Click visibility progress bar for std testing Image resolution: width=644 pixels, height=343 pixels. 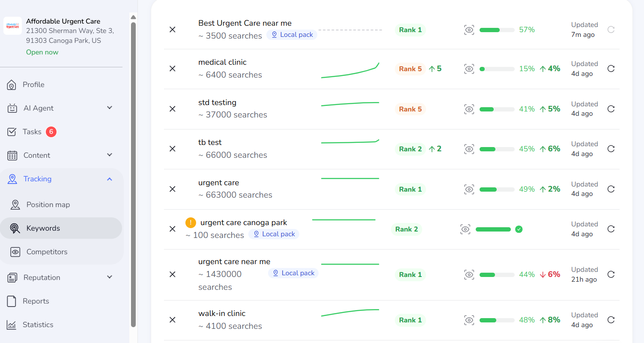pos(497,109)
